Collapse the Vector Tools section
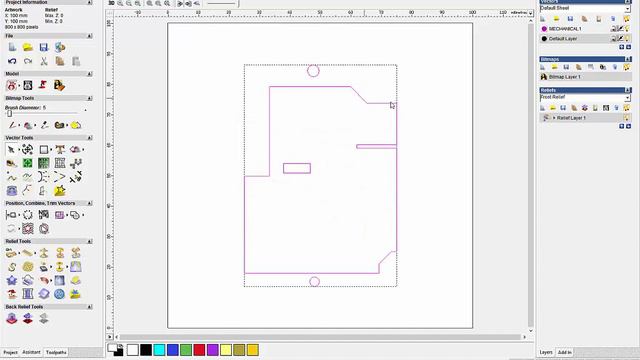The height and width of the screenshot is (360, 640). click(x=89, y=138)
